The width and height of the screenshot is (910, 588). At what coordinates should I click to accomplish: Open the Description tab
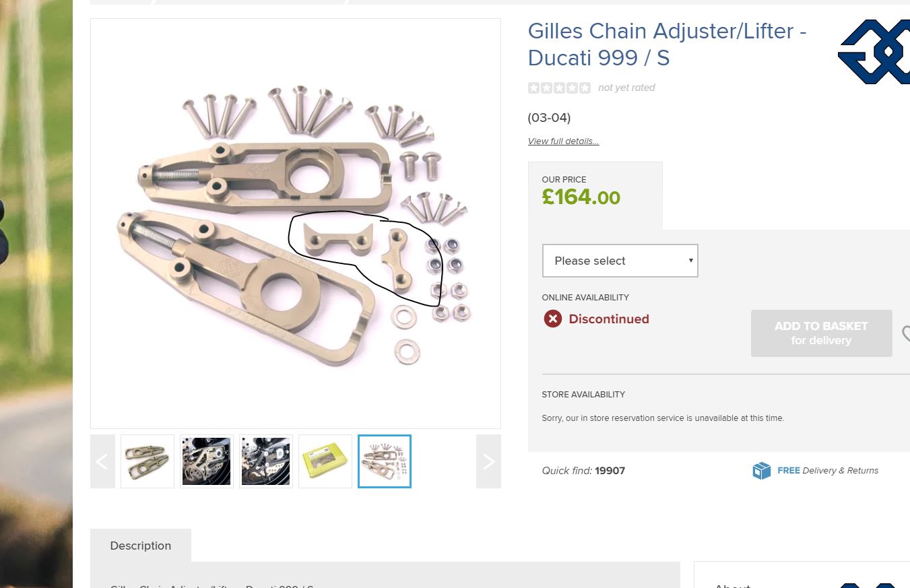[x=141, y=546]
